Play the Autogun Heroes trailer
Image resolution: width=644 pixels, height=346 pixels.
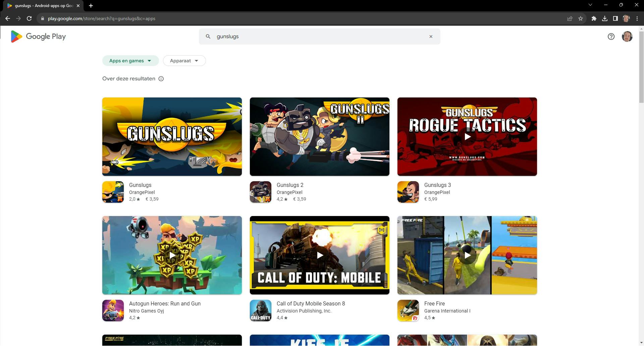click(x=172, y=255)
